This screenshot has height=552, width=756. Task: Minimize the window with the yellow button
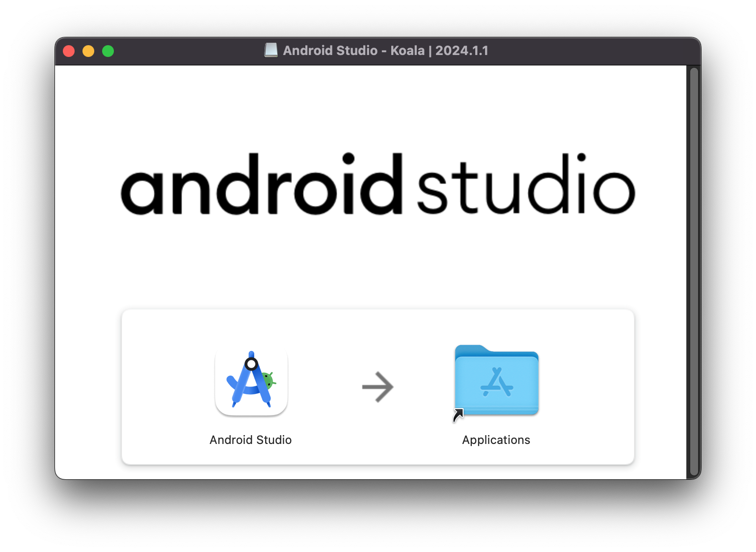[x=88, y=51]
